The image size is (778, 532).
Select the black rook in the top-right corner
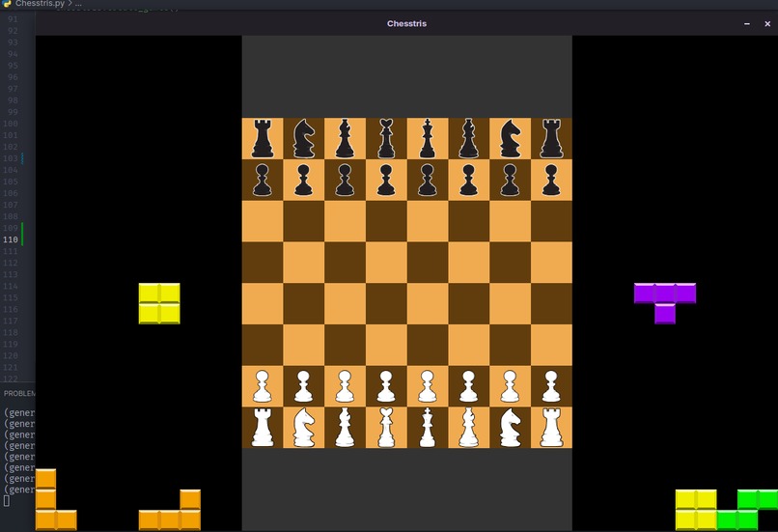coord(551,138)
